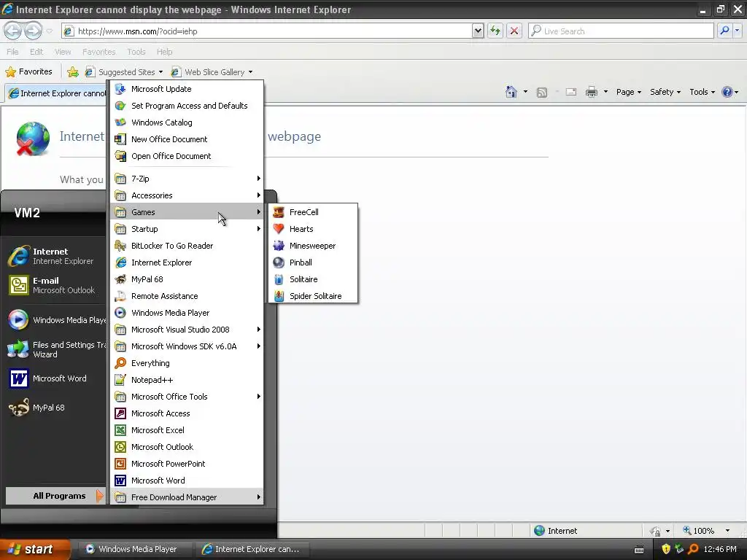747x560 pixels.
Task: Click the IE Home toolbar icon
Action: pyautogui.click(x=511, y=92)
